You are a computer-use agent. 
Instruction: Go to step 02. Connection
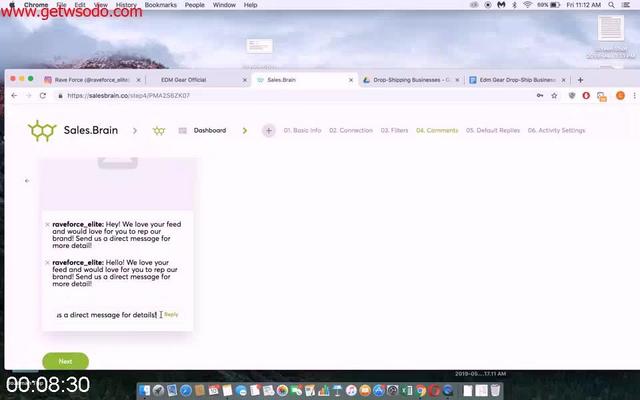(351, 131)
